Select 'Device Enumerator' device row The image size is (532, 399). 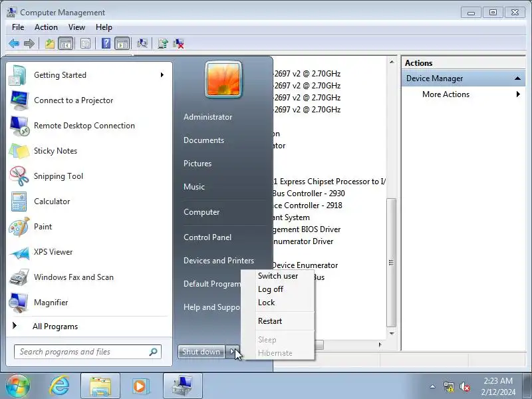(x=305, y=265)
